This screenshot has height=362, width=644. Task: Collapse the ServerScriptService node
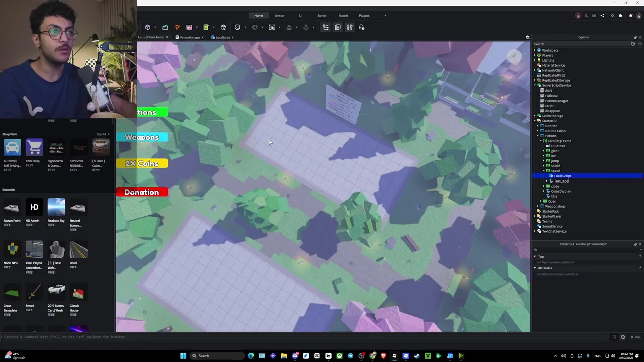535,85
